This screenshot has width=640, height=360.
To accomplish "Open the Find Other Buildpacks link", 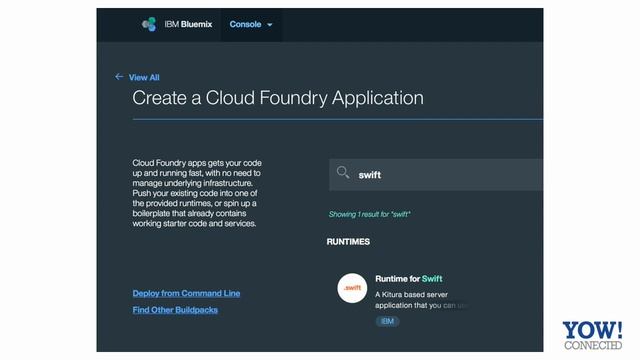I will [x=175, y=310].
